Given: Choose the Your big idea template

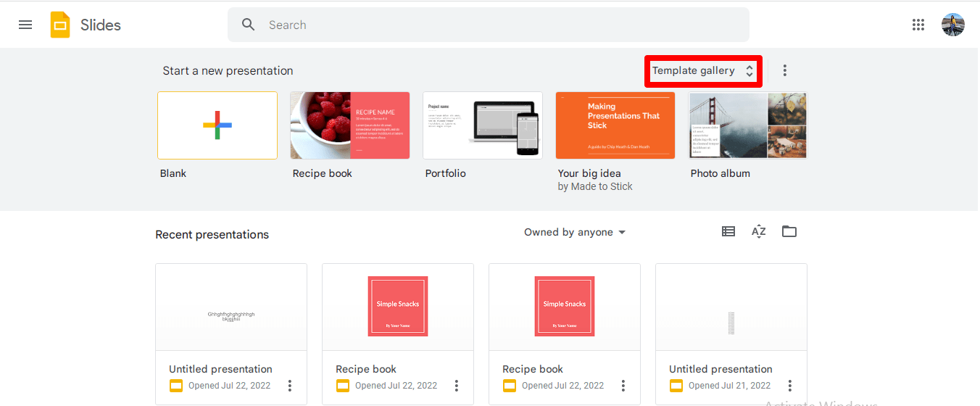Looking at the screenshot, I should (x=615, y=125).
